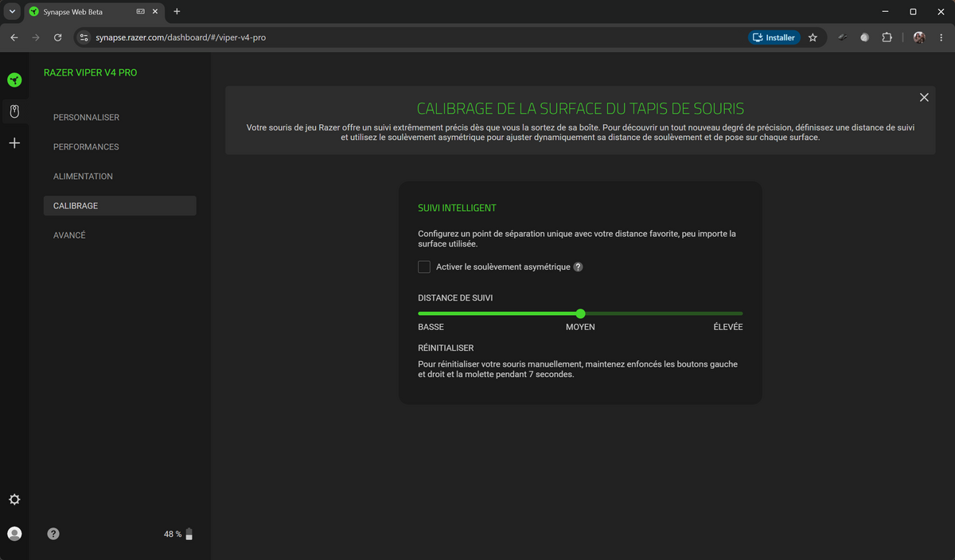Close the calibration banner with the X

click(924, 97)
